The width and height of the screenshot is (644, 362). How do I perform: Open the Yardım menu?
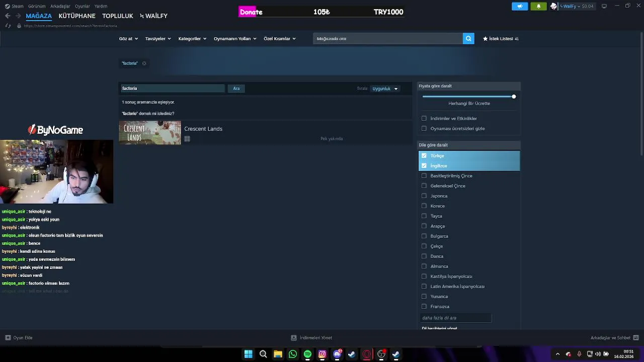[101, 6]
